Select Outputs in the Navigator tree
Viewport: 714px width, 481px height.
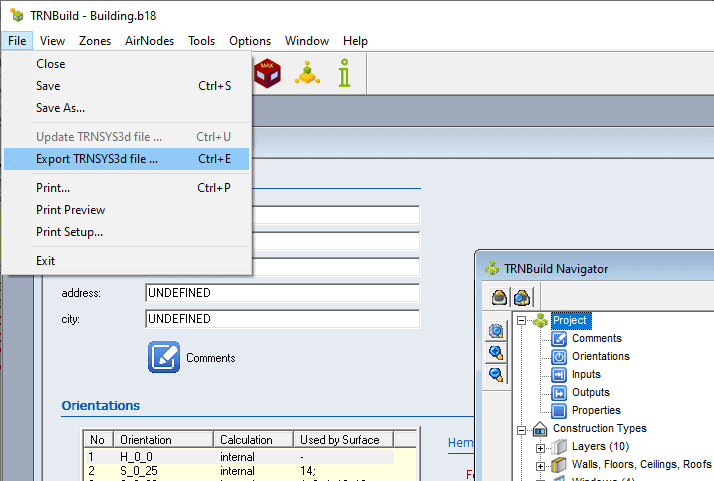[x=590, y=393]
